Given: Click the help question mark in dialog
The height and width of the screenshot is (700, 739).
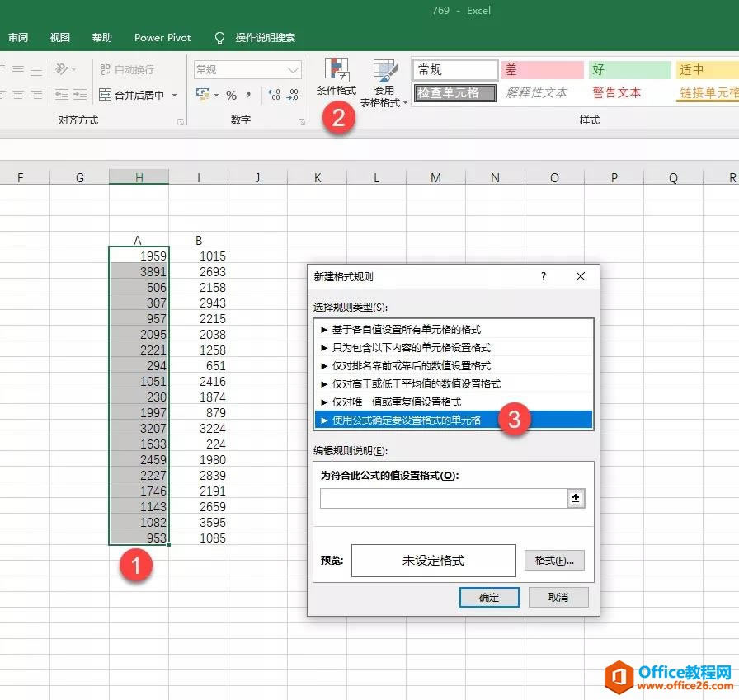Looking at the screenshot, I should pyautogui.click(x=544, y=277).
